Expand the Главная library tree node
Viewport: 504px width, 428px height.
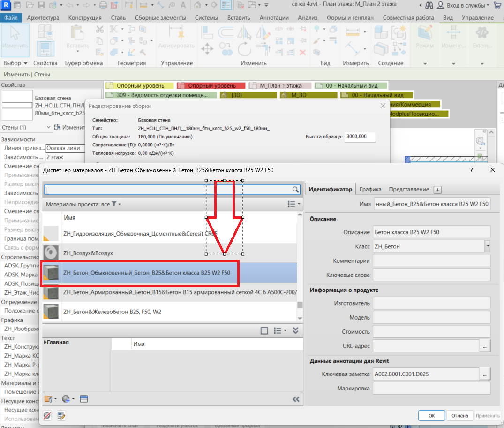(45, 342)
